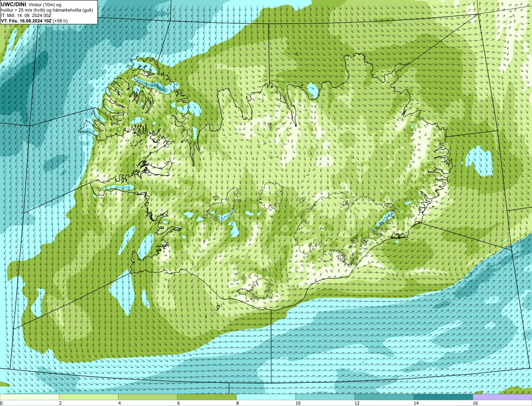
Task: Click the dark teal 14–16 legend color
Action: pos(443,397)
